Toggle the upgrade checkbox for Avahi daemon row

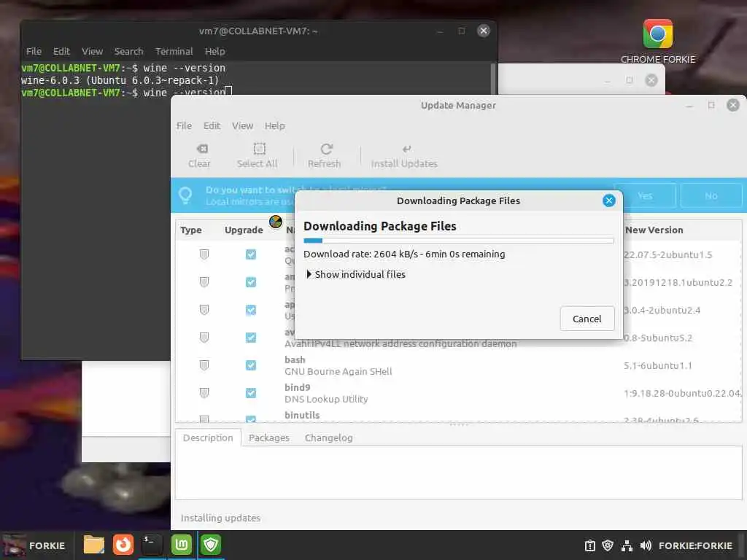(x=251, y=338)
